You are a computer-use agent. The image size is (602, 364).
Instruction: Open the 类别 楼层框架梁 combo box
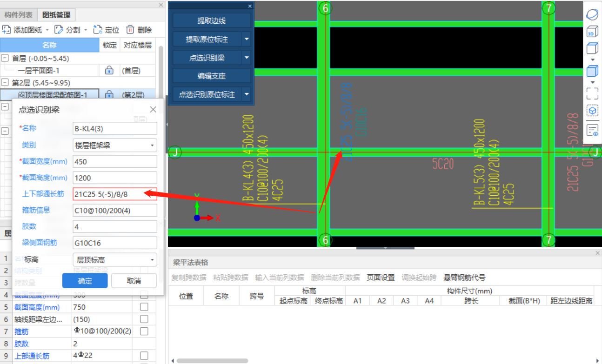point(115,145)
